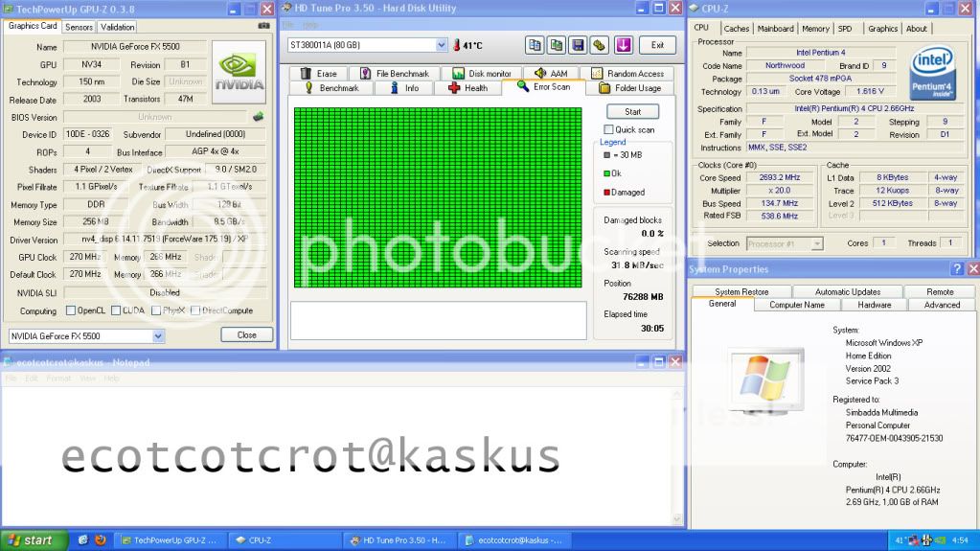This screenshot has height=551, width=980.
Task: Open the Folder Usage tab
Action: [629, 88]
